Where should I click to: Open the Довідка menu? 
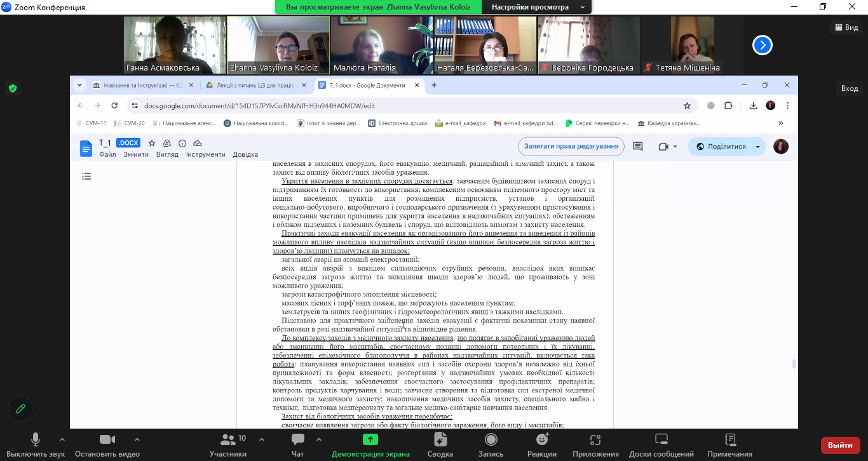pyautogui.click(x=245, y=154)
